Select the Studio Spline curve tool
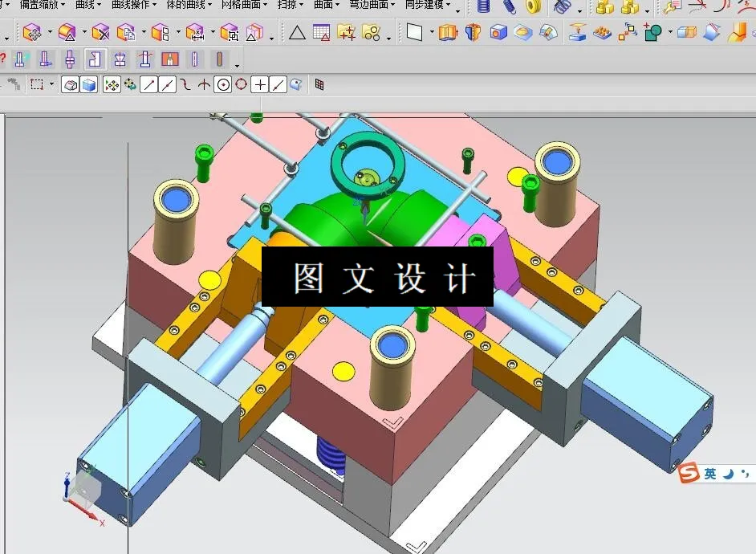The width and height of the screenshot is (756, 554). tap(186, 84)
